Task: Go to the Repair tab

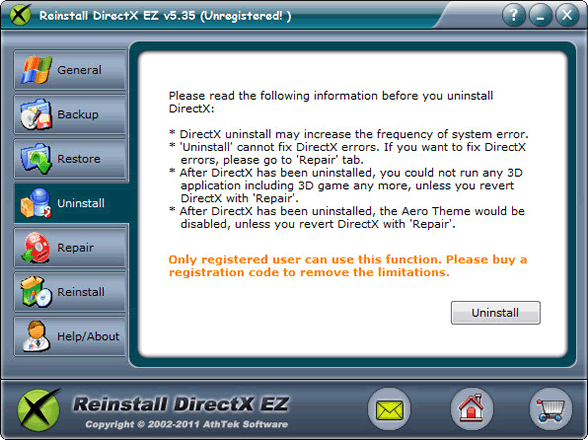Action: (70, 248)
